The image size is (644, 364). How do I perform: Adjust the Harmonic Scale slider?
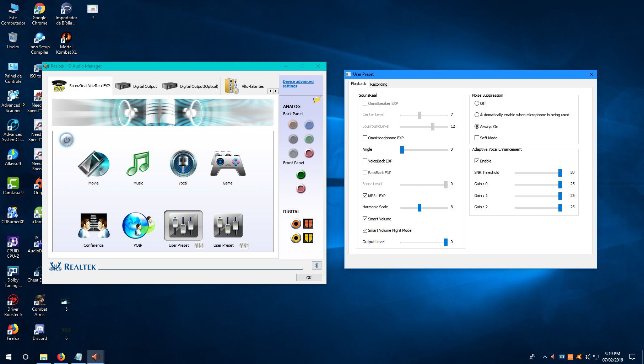click(x=420, y=207)
